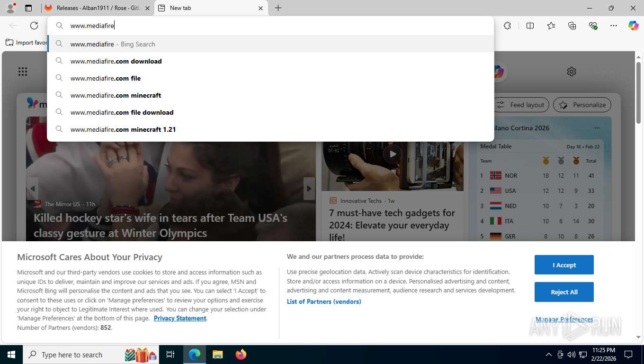The height and width of the screenshot is (364, 644).
Task: Open the Favorites star icon
Action: click(x=551, y=26)
